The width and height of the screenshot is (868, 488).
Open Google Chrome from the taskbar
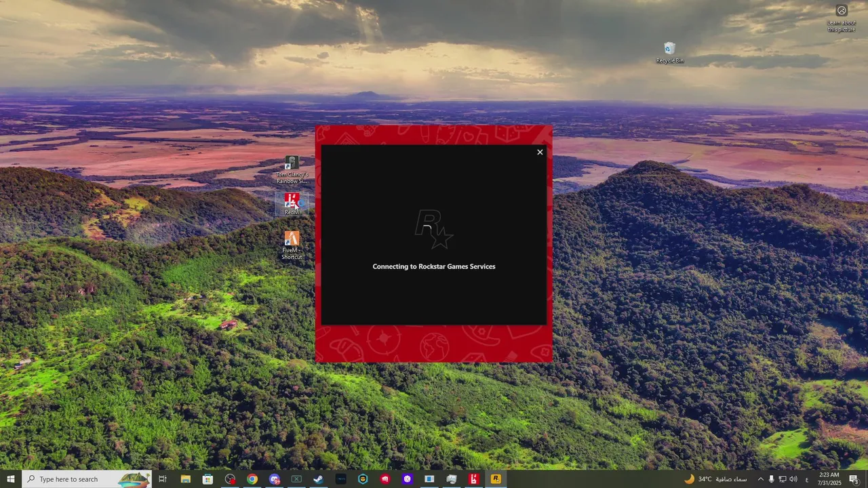point(252,479)
